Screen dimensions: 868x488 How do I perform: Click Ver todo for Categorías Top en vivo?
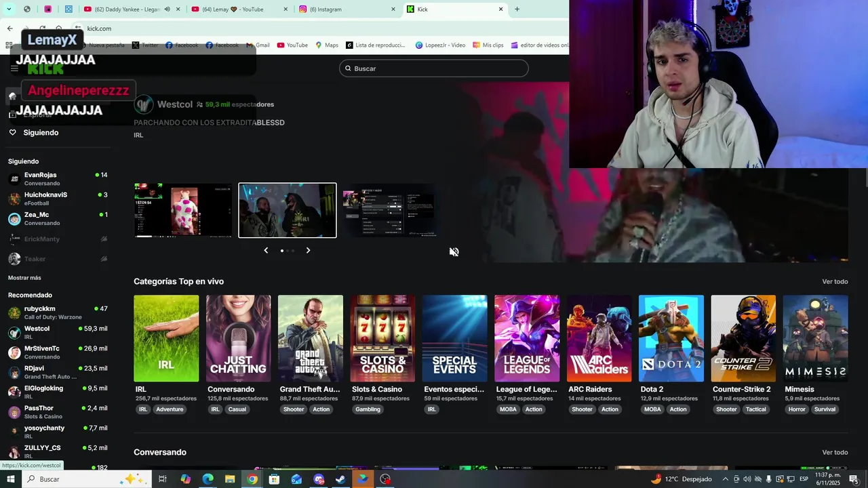(x=835, y=281)
